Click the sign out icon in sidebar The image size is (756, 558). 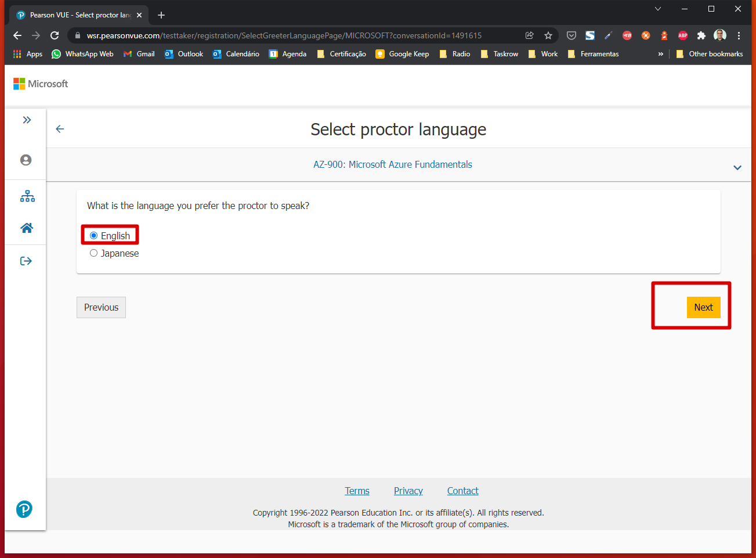point(26,261)
